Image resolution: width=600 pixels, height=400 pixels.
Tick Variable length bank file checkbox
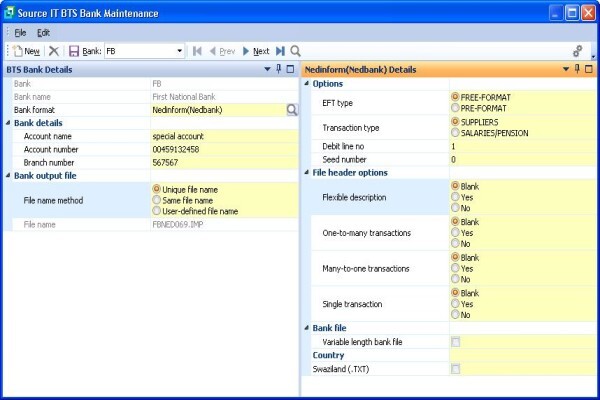pyautogui.click(x=455, y=342)
